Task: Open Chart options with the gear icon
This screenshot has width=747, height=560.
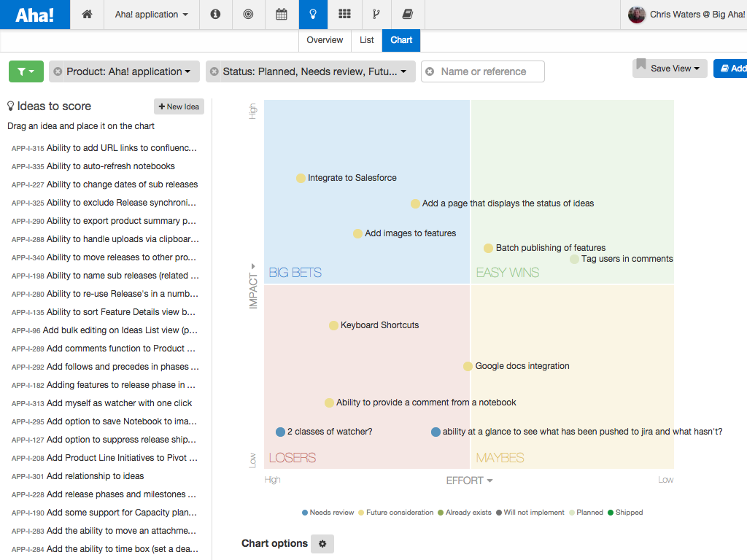Action: [322, 543]
